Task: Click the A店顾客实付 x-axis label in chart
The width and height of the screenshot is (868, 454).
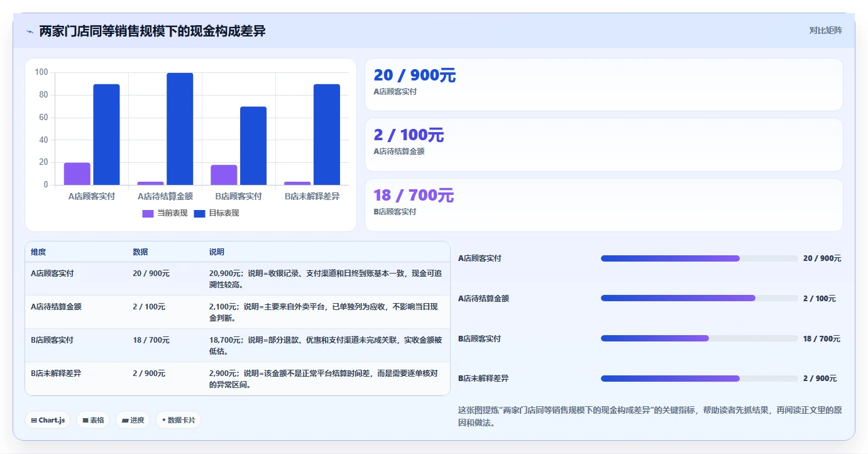Action: (x=92, y=196)
